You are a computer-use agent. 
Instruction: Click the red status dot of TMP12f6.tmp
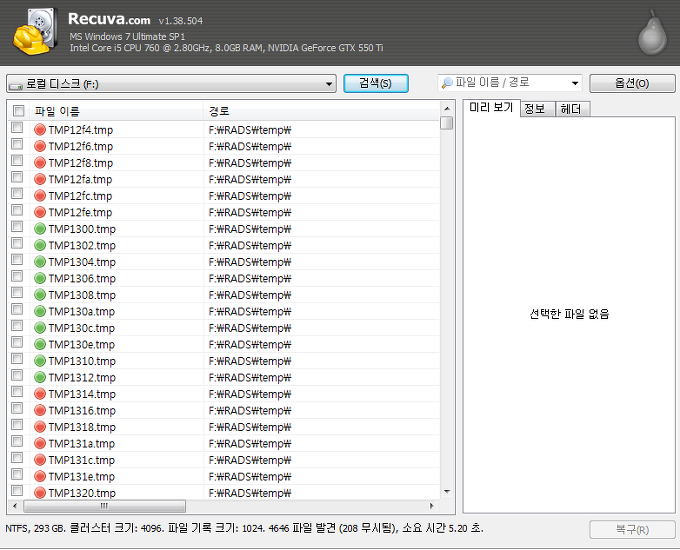coord(40,146)
